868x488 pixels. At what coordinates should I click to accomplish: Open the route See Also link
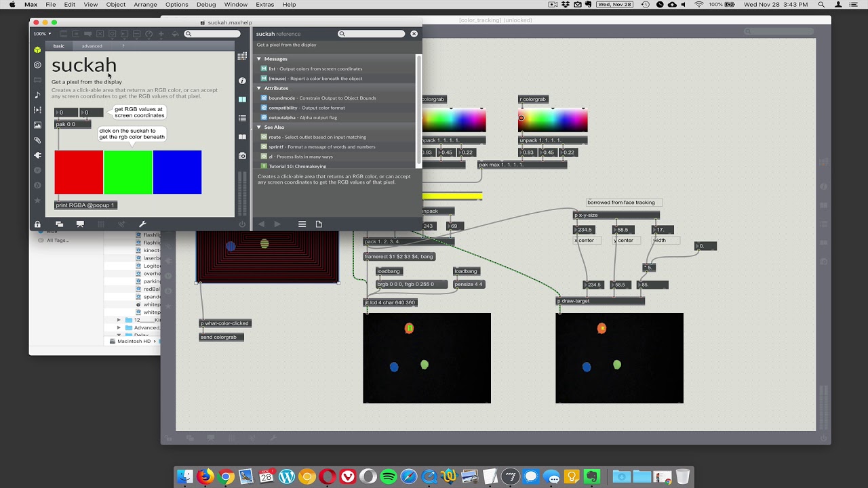pos(313,137)
